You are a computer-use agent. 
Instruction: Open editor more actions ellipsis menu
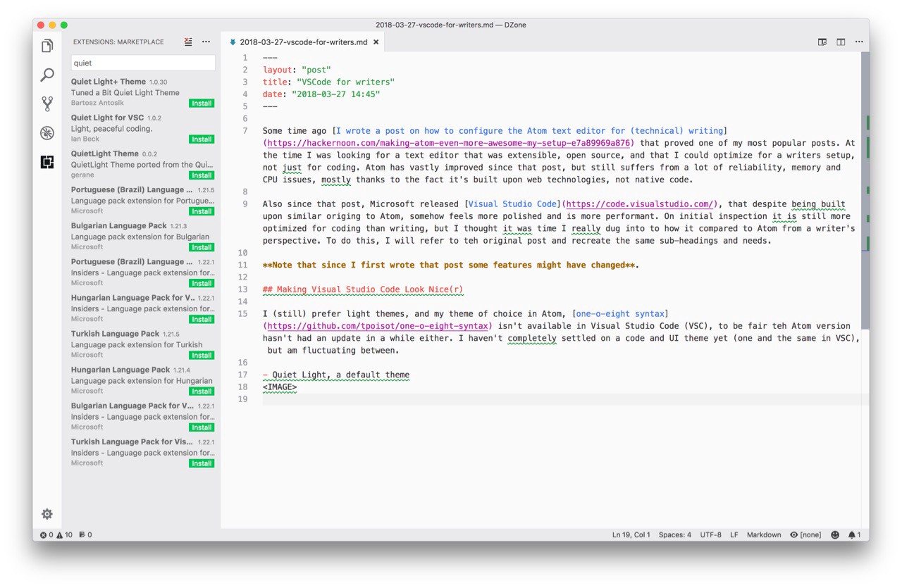pos(859,42)
